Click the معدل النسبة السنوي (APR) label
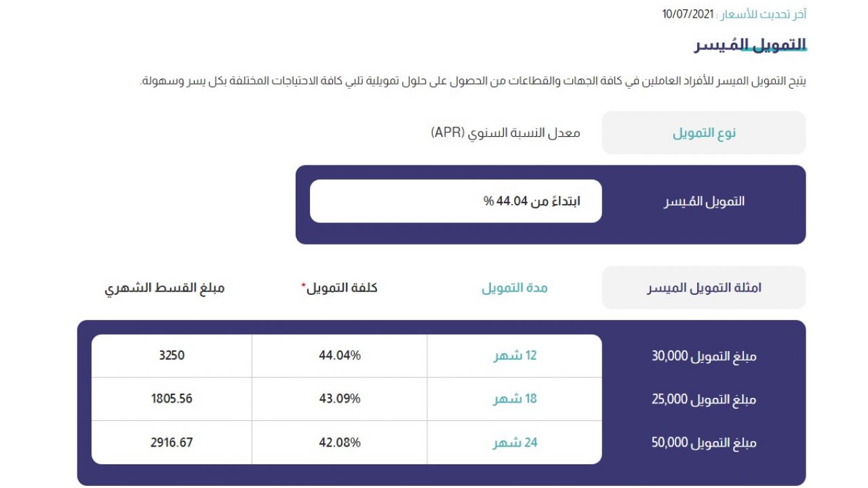Image resolution: width=868 pixels, height=488 pixels. [506, 133]
